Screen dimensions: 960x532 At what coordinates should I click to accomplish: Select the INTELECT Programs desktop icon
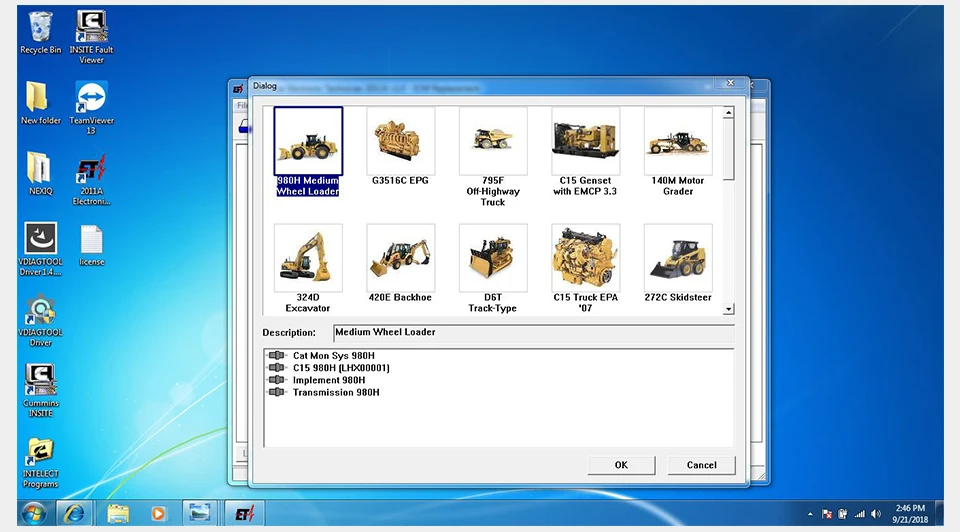40,462
